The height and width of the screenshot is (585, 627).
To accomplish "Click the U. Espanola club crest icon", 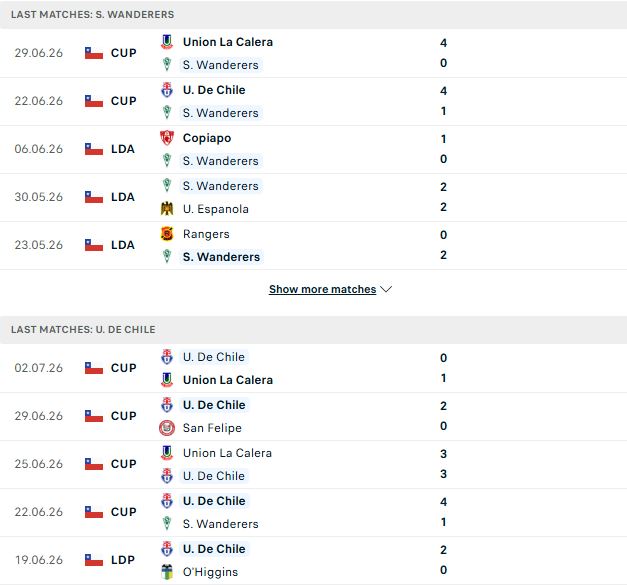I will (167, 209).
